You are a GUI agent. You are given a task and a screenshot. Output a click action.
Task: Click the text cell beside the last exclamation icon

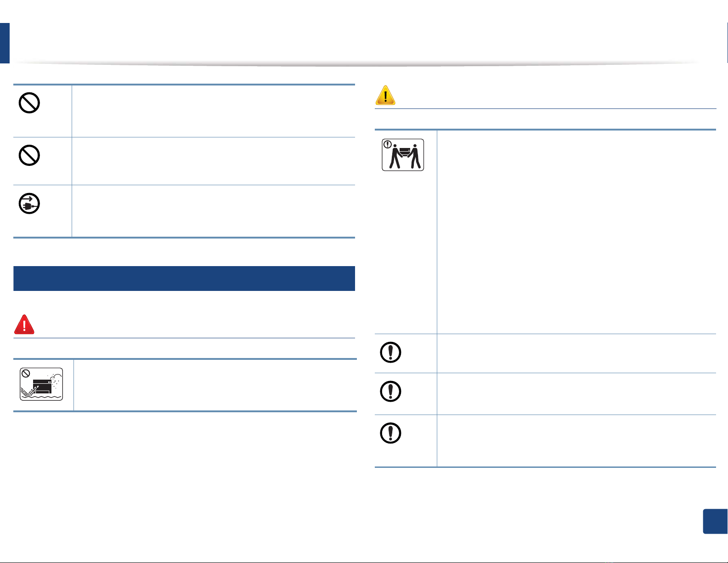tap(576, 441)
